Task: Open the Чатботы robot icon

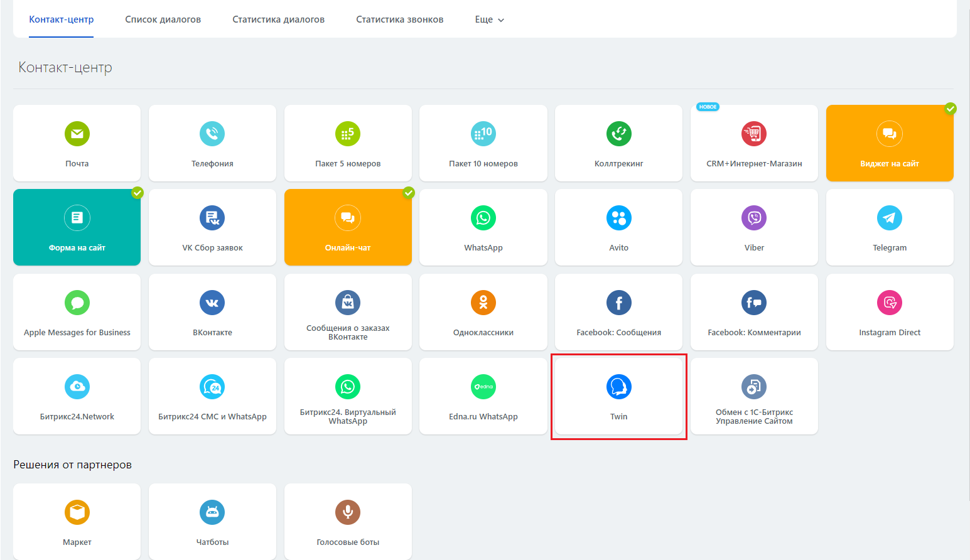Action: pyautogui.click(x=212, y=512)
